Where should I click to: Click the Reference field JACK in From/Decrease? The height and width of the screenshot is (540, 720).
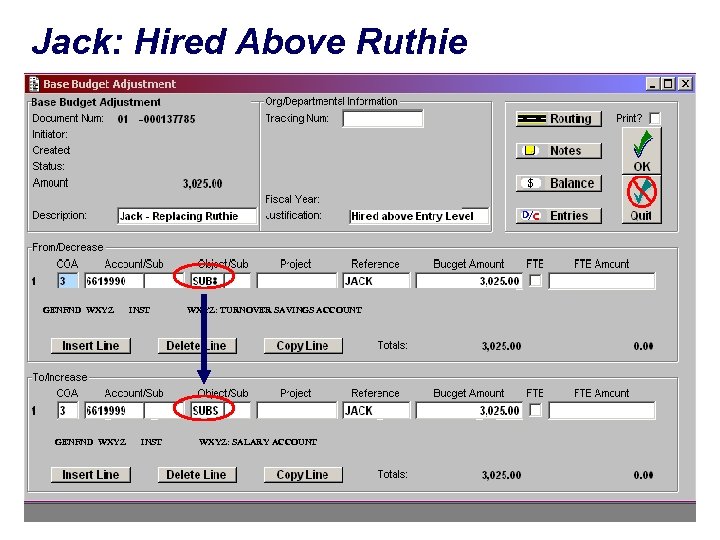coord(376,281)
